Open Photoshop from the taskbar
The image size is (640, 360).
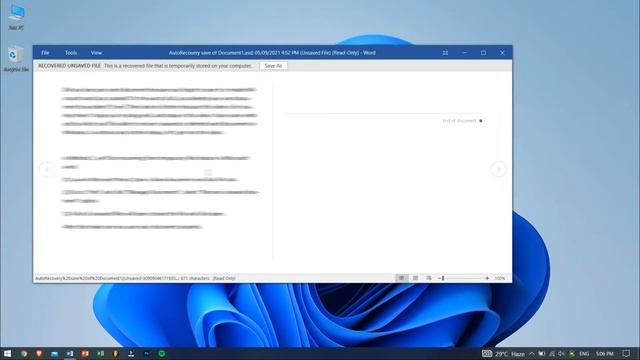[147, 353]
